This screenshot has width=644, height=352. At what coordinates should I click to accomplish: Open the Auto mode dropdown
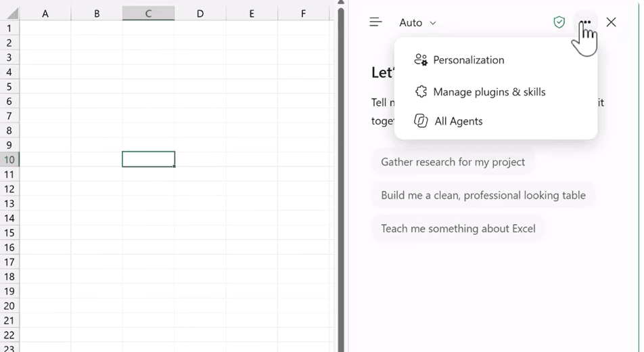point(417,22)
